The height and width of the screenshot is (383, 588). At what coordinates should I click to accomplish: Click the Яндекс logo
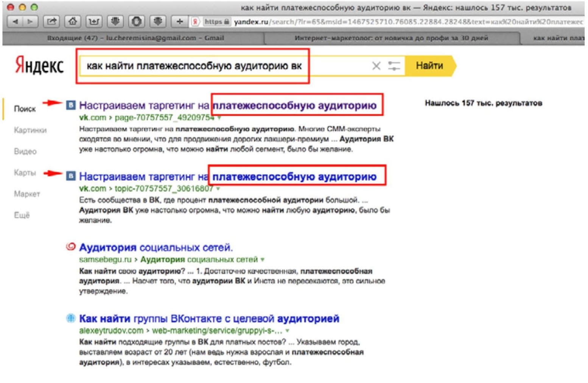(39, 66)
